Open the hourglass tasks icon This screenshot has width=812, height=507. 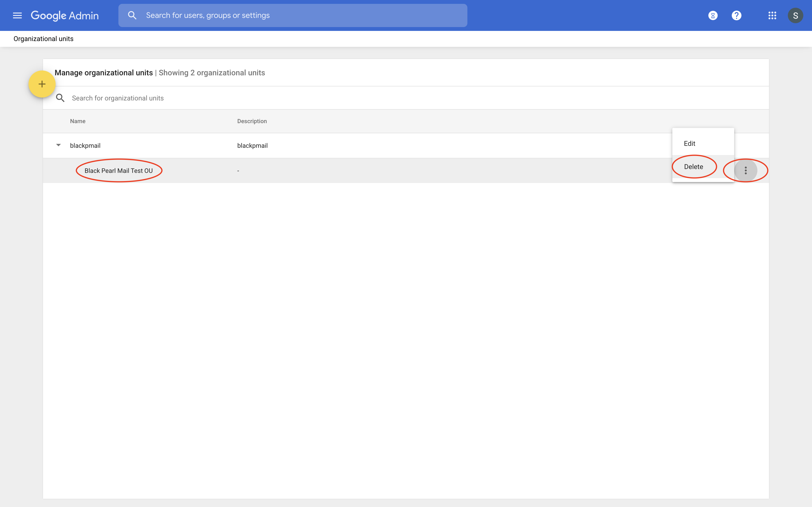click(x=713, y=15)
